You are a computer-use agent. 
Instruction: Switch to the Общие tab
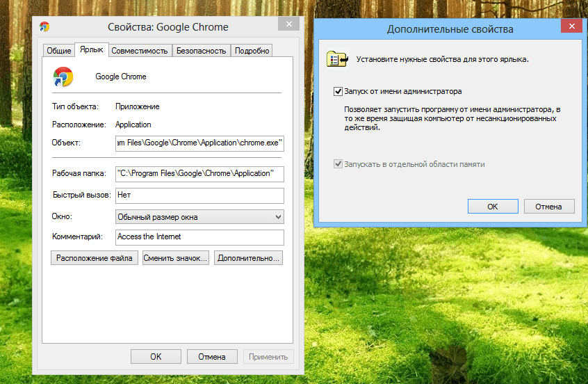click(58, 51)
